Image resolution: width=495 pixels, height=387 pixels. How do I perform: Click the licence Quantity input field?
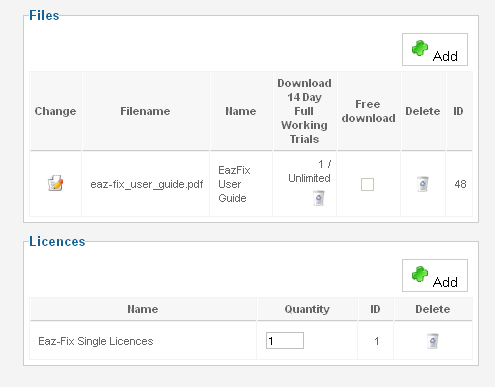tap(285, 341)
